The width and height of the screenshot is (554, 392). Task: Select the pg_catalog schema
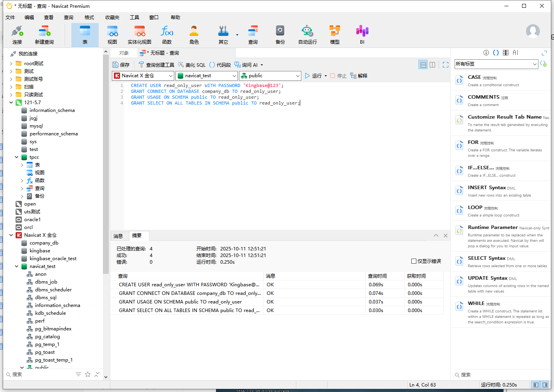48,337
